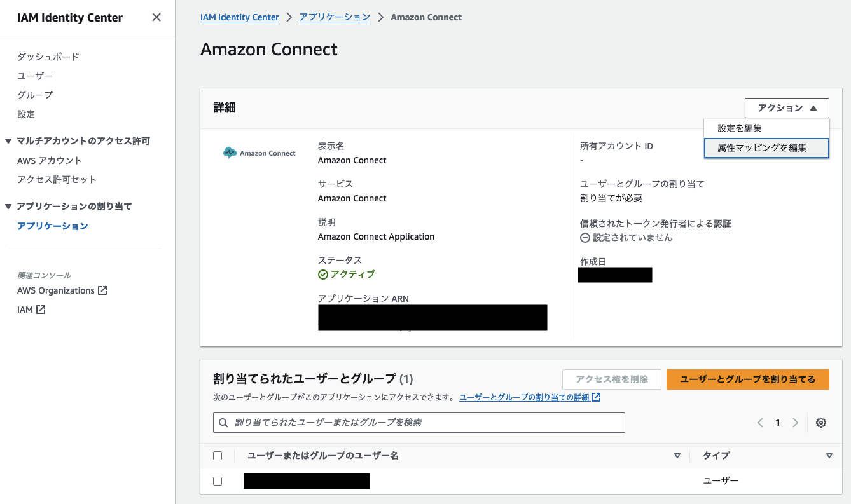The width and height of the screenshot is (851, 504).
Task: Collapse マルチアカウントのアクセス許可 section
Action: 8,141
